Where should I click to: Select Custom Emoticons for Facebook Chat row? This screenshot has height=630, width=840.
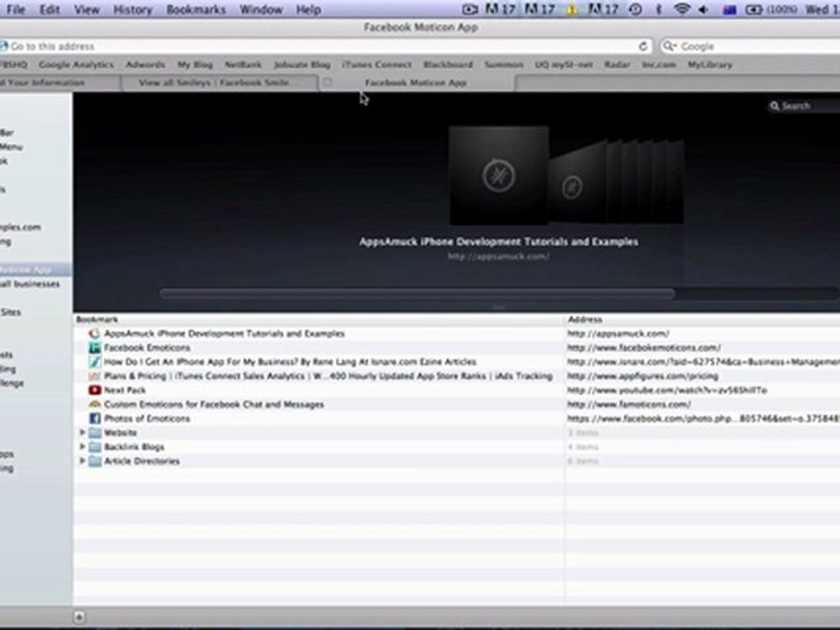coord(457,404)
